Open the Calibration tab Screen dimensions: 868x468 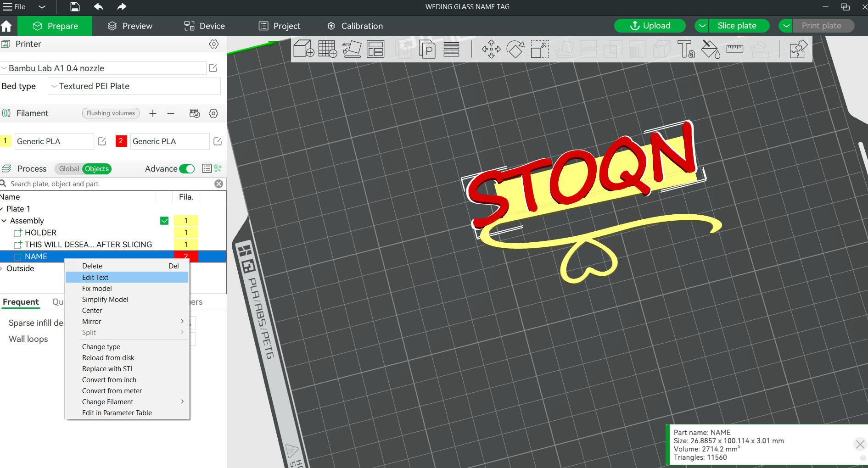355,26
